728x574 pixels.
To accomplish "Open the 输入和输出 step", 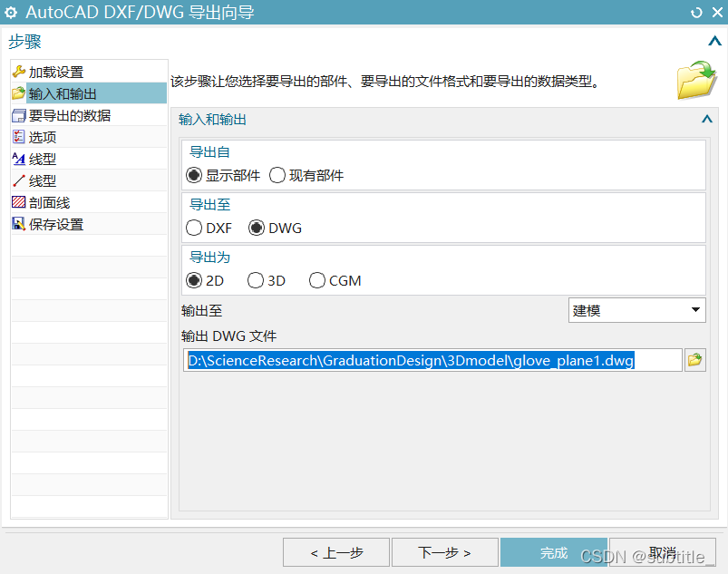I will [x=89, y=93].
